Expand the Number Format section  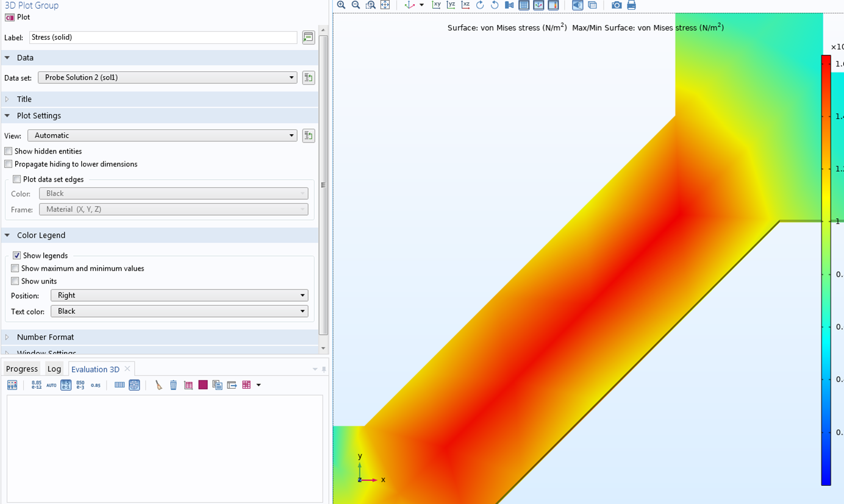[x=45, y=337]
